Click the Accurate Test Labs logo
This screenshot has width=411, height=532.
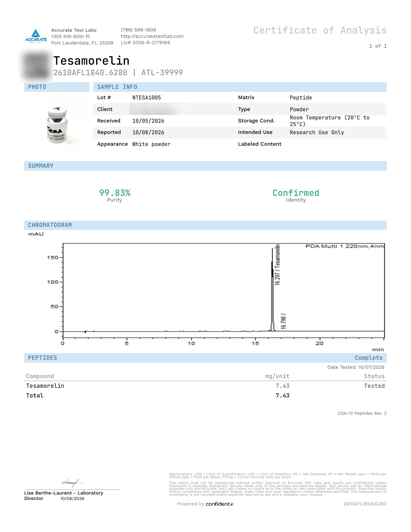pyautogui.click(x=36, y=36)
